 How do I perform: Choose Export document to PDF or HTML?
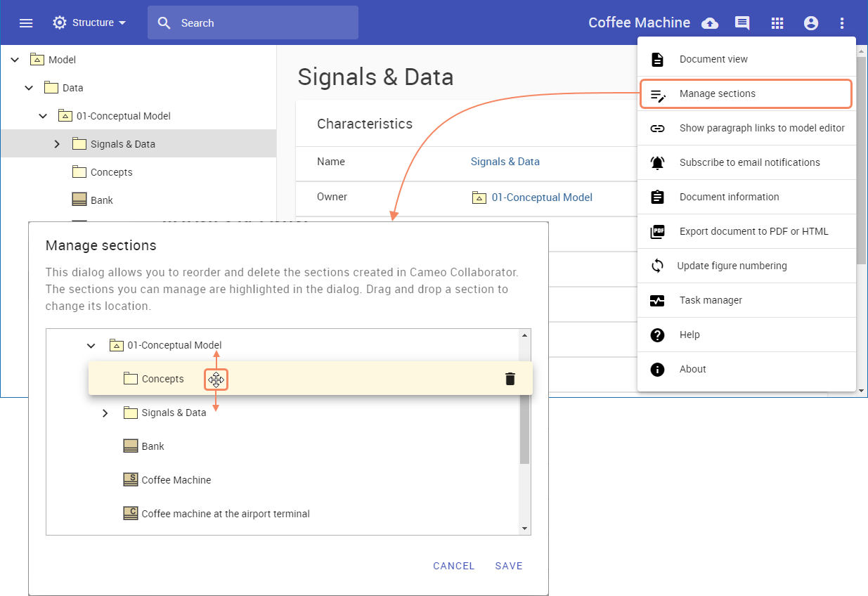(753, 231)
